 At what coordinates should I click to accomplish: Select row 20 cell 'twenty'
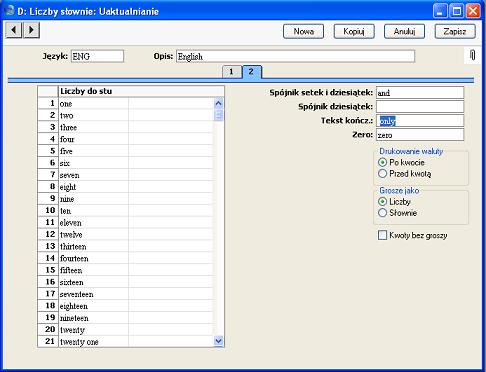(93, 330)
